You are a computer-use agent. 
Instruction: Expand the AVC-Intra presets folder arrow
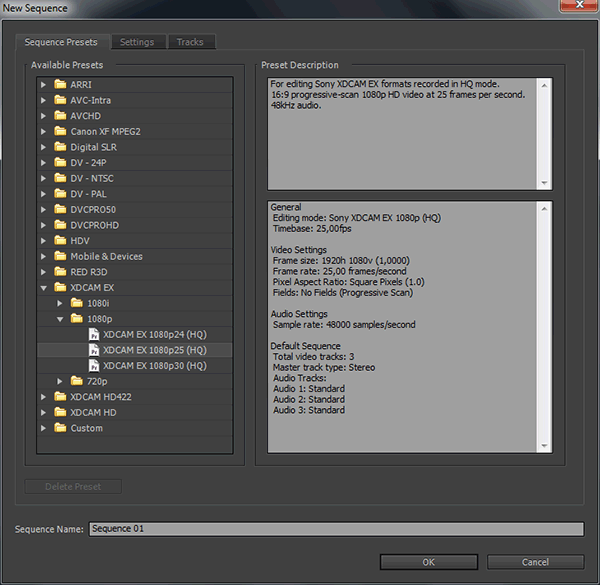[44, 100]
